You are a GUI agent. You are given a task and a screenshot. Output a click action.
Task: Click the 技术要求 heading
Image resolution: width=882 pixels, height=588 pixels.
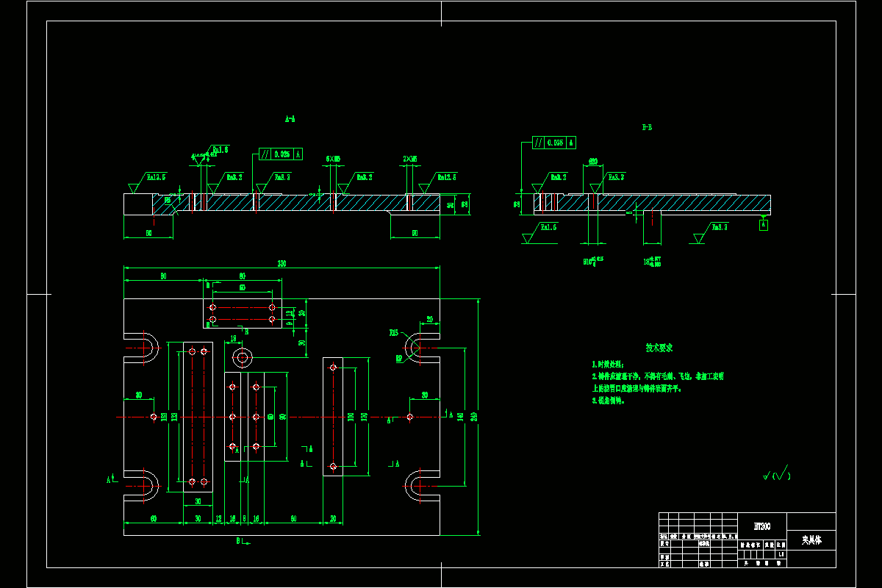point(659,348)
